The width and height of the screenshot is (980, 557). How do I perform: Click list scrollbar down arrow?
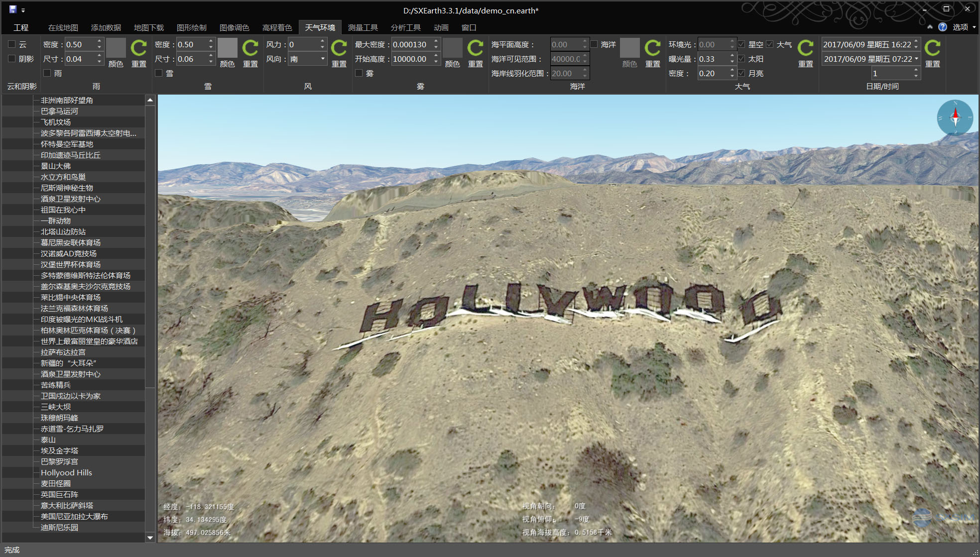click(x=150, y=538)
